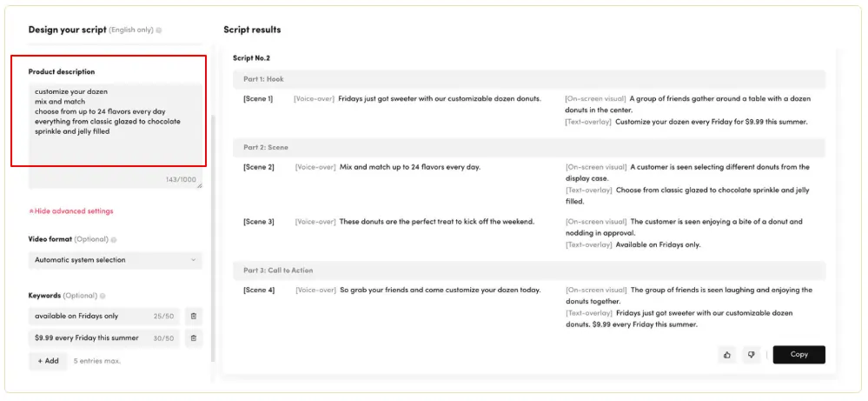The width and height of the screenshot is (868, 401).
Task: Click the left panel scrollbar
Action: click(x=211, y=235)
